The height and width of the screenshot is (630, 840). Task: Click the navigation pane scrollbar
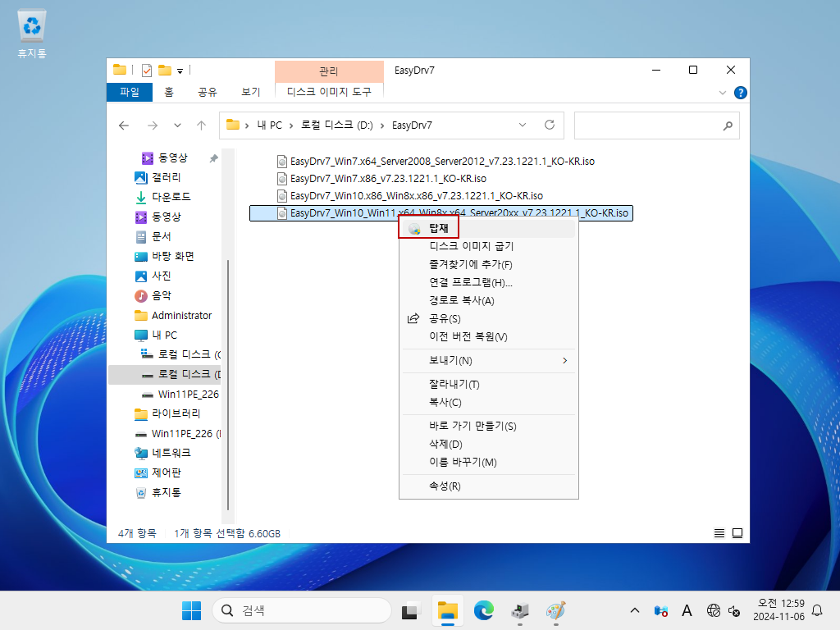pyautogui.click(x=228, y=385)
